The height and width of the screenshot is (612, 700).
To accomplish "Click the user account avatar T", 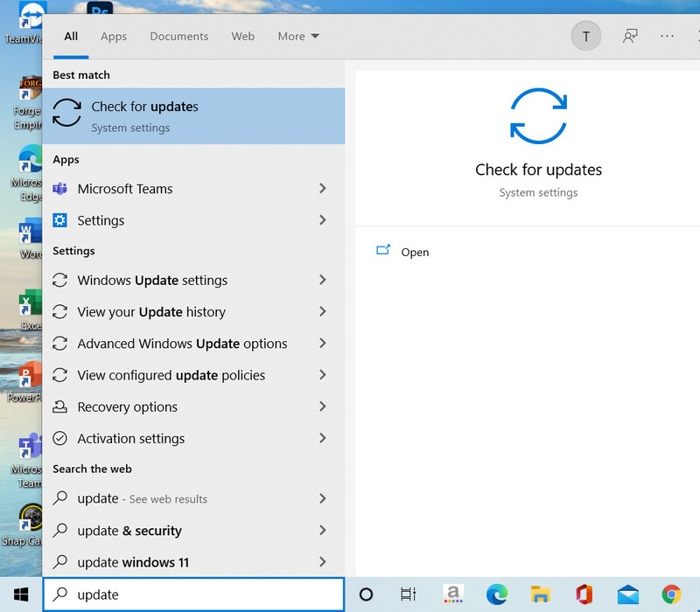I will [x=586, y=36].
